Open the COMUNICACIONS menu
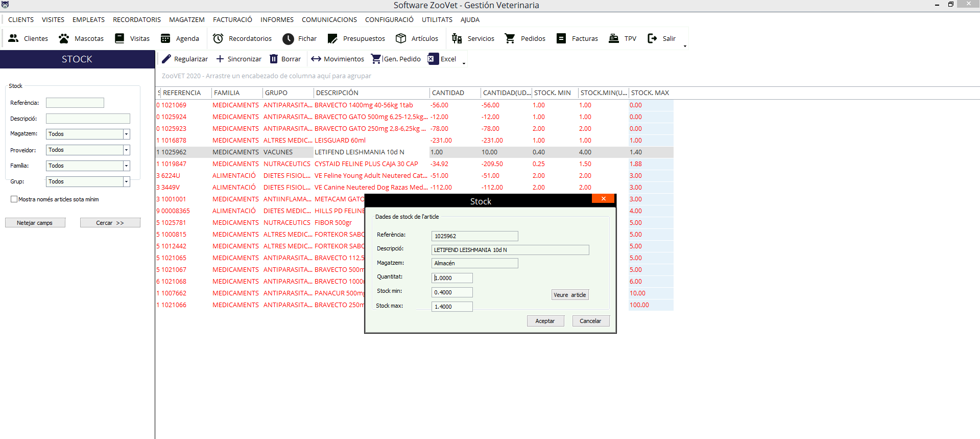 329,19
